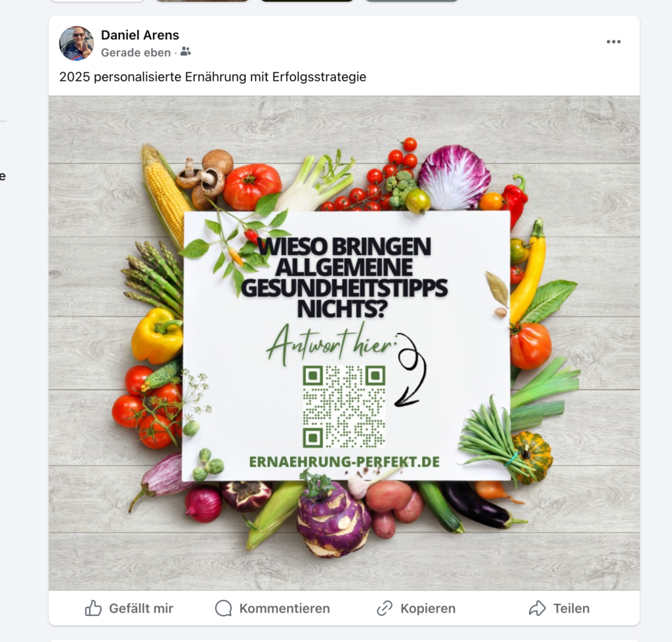Click the curly arrow pointing at QR code
Image resolution: width=672 pixels, height=642 pixels.
tap(411, 370)
